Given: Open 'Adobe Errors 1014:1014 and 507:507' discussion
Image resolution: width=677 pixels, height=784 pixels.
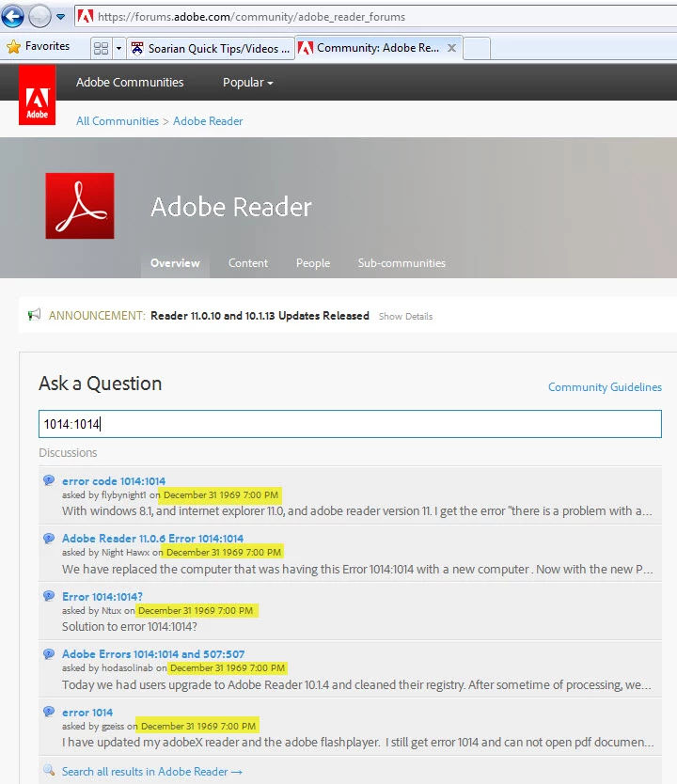Looking at the screenshot, I should pyautogui.click(x=153, y=654).
